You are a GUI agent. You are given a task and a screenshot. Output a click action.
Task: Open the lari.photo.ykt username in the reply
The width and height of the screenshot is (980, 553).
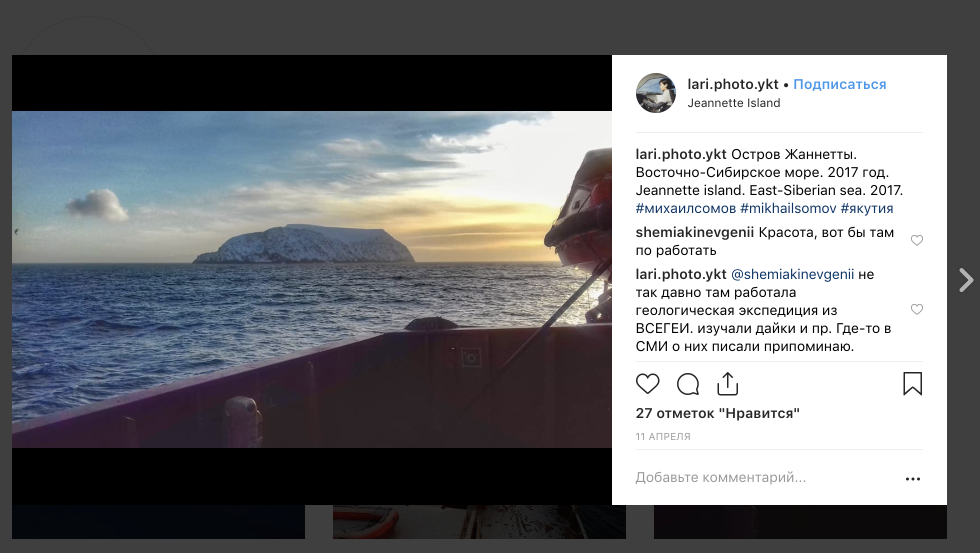pos(681,274)
